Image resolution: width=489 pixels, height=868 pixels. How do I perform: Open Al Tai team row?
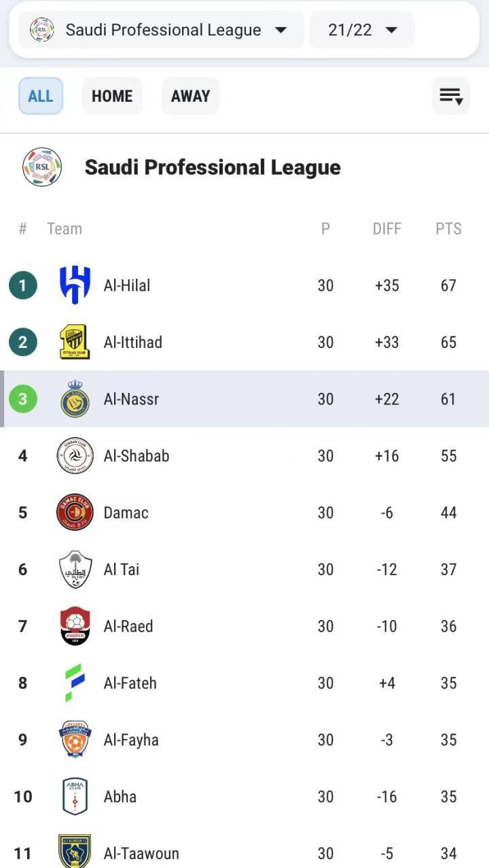122,570
